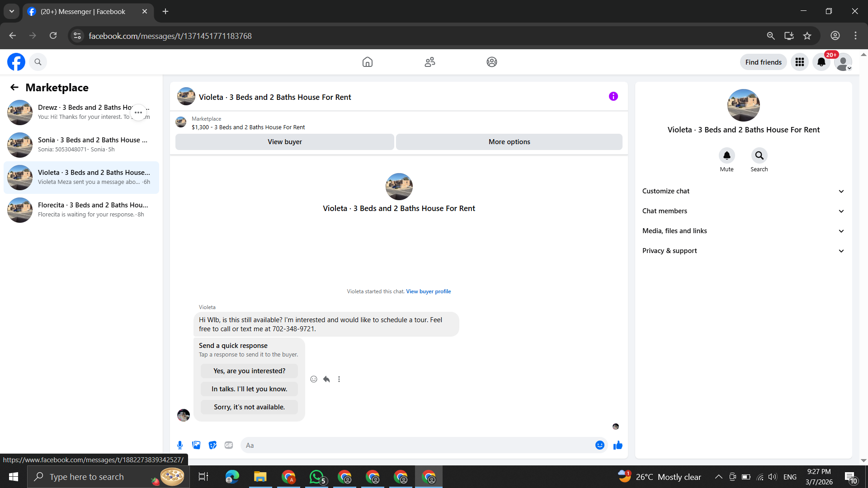
Task: Record a voice clip with microphone icon
Action: (x=180, y=445)
